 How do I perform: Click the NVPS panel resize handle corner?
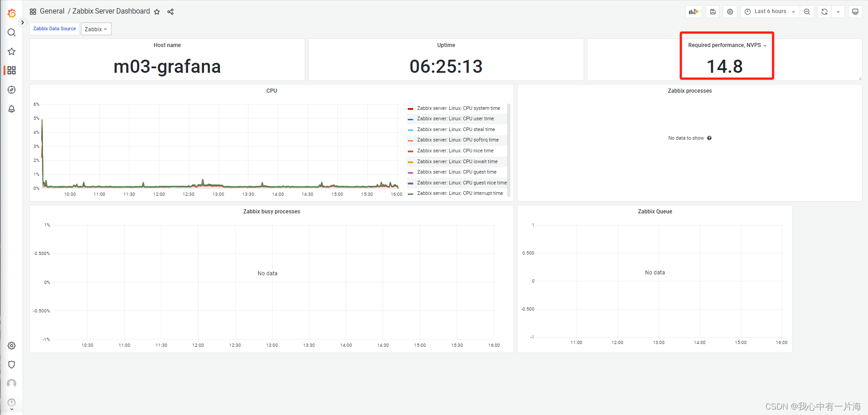[x=860, y=79]
